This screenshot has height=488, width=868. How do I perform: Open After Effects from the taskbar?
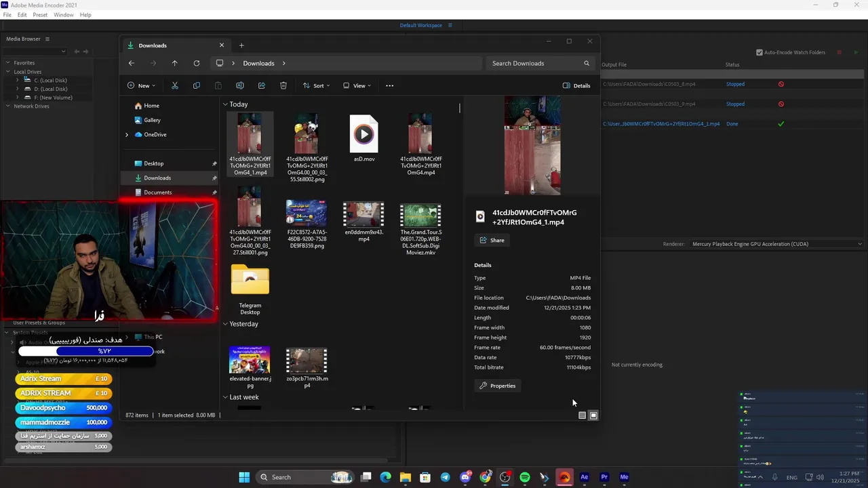point(585,477)
